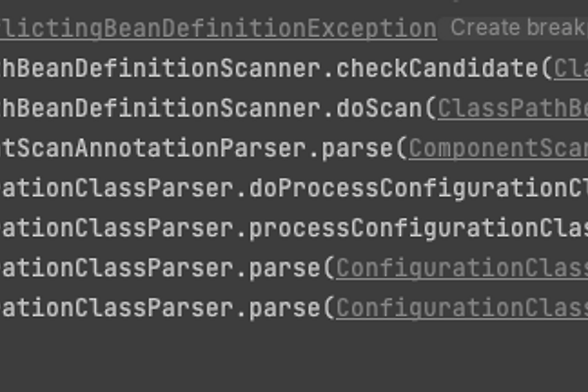This screenshot has width=588, height=392.
Task: Click ationClassParser text on processConfiguration line
Action: click(118, 228)
